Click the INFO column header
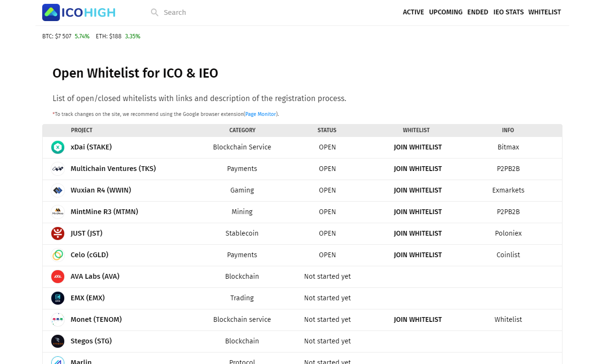 pos(508,130)
